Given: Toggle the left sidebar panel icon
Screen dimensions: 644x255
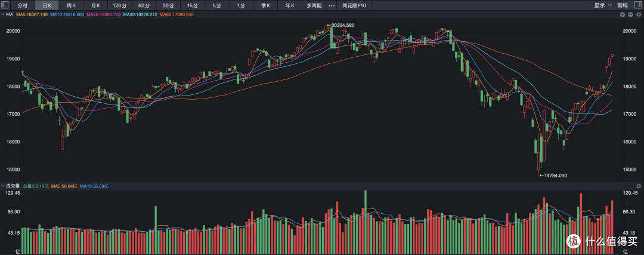Looking at the screenshot, I should (x=5, y=5).
